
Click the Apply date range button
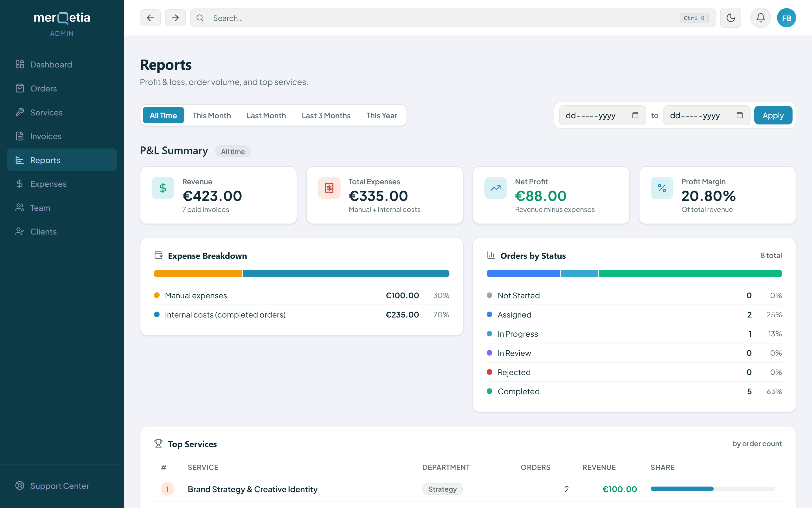773,115
